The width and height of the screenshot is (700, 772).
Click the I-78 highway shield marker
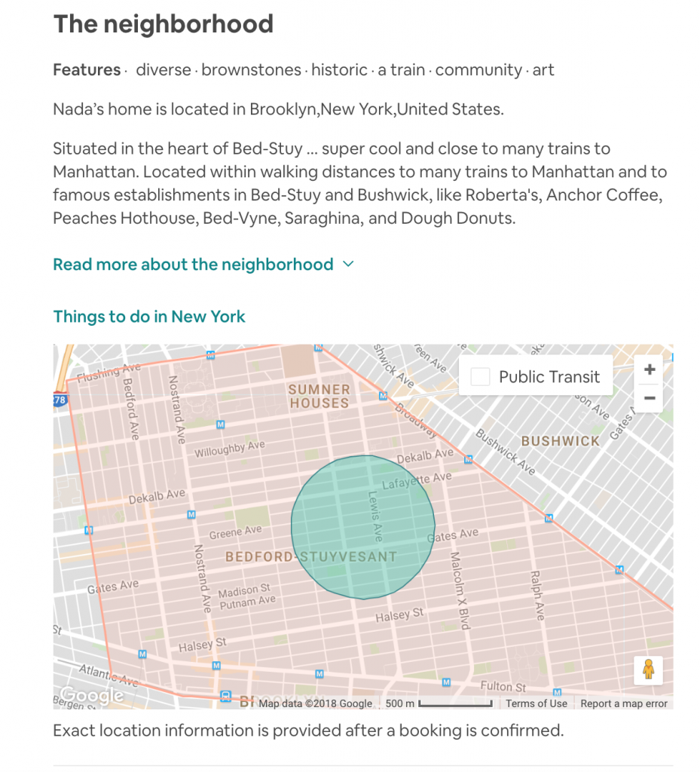point(60,400)
